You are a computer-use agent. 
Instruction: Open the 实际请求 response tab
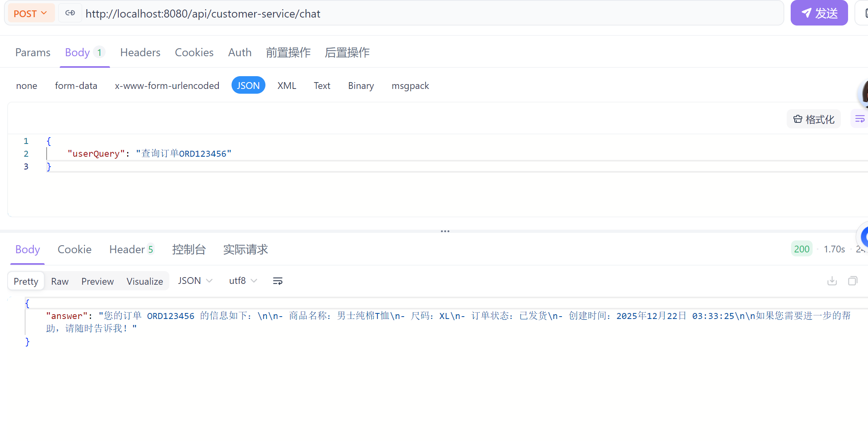coord(245,249)
